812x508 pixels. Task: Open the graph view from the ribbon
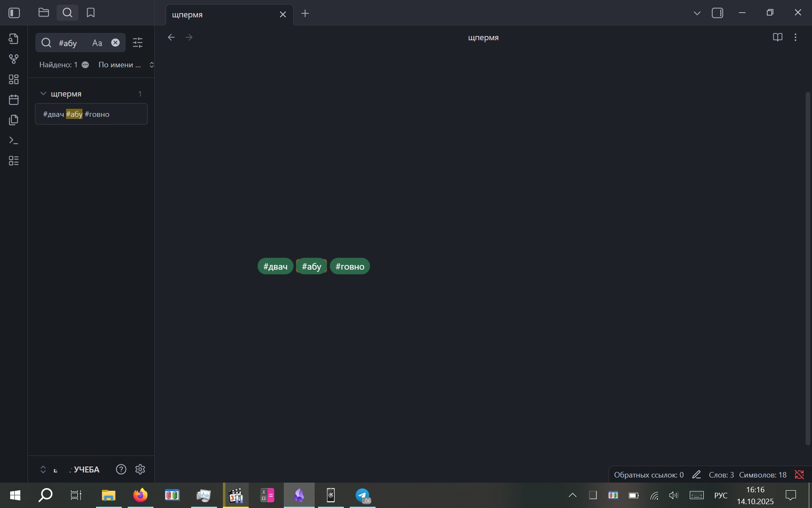(14, 59)
